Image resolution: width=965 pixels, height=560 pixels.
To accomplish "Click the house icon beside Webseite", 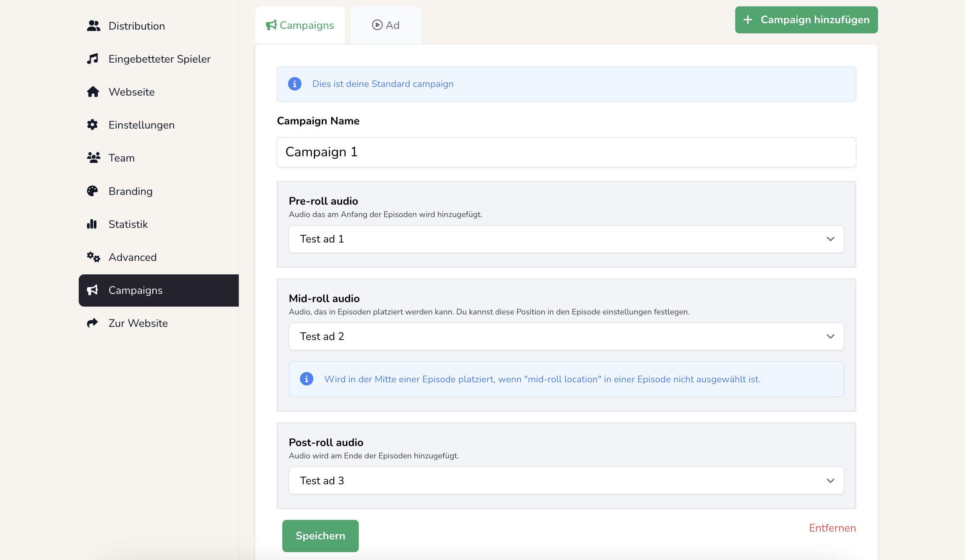I will (93, 92).
